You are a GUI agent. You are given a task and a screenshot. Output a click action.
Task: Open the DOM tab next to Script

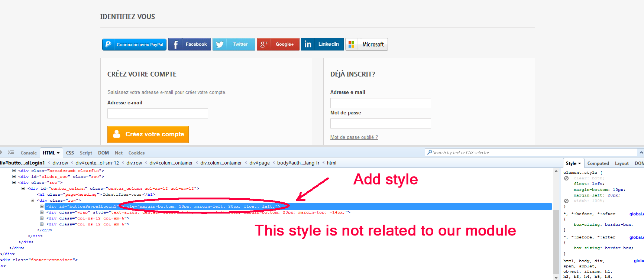click(x=103, y=153)
